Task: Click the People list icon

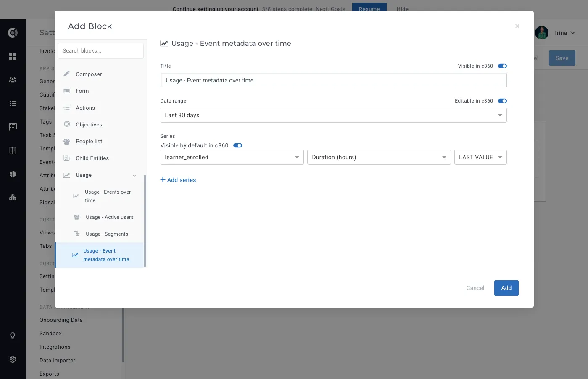Action: [x=66, y=141]
